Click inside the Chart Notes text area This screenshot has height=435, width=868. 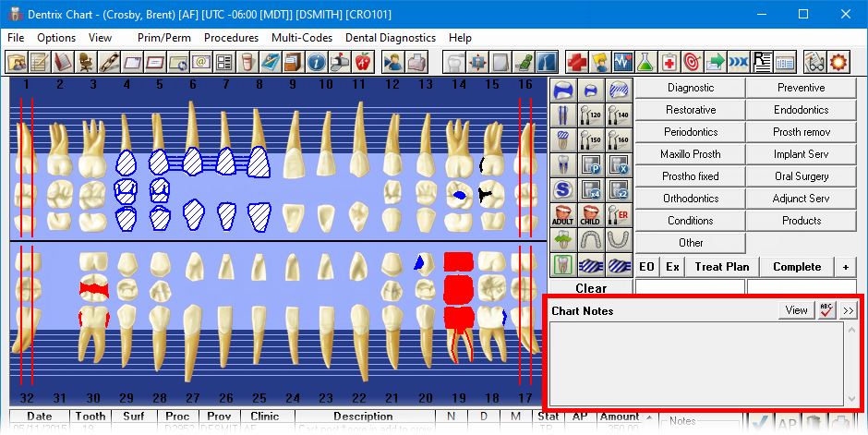(x=696, y=364)
